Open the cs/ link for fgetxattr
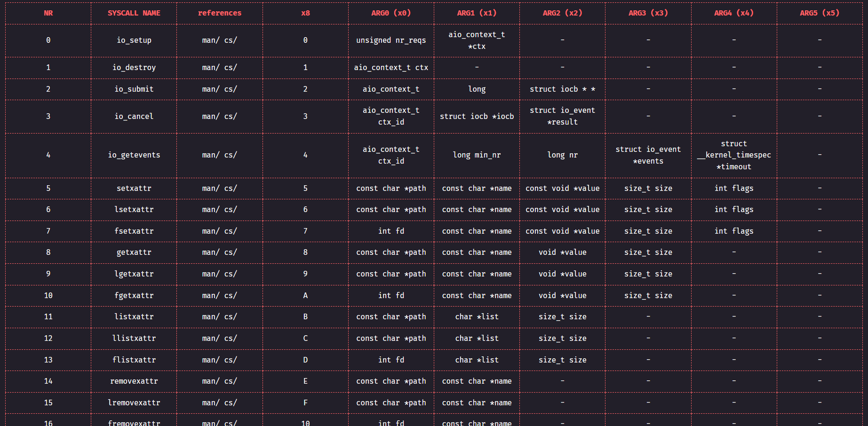The width and height of the screenshot is (868, 426). click(x=231, y=296)
